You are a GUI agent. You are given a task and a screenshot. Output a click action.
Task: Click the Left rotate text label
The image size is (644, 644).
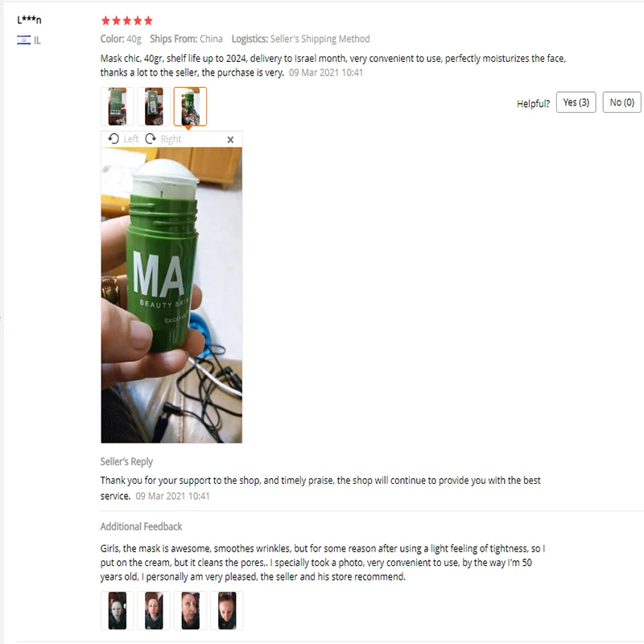coord(131,139)
